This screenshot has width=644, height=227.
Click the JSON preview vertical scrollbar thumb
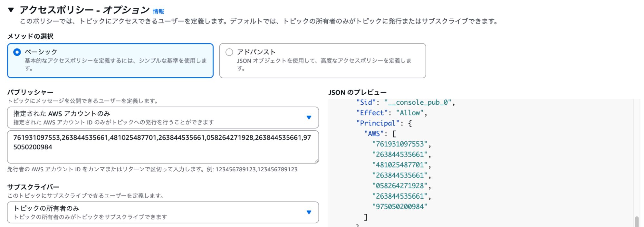coord(637,222)
